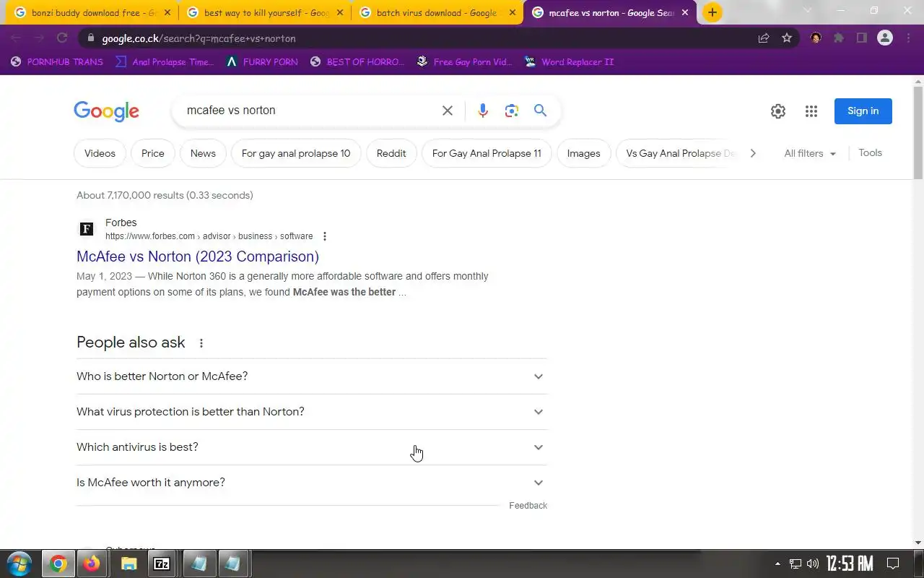Open the People also ask three-dot menu

coord(201,343)
